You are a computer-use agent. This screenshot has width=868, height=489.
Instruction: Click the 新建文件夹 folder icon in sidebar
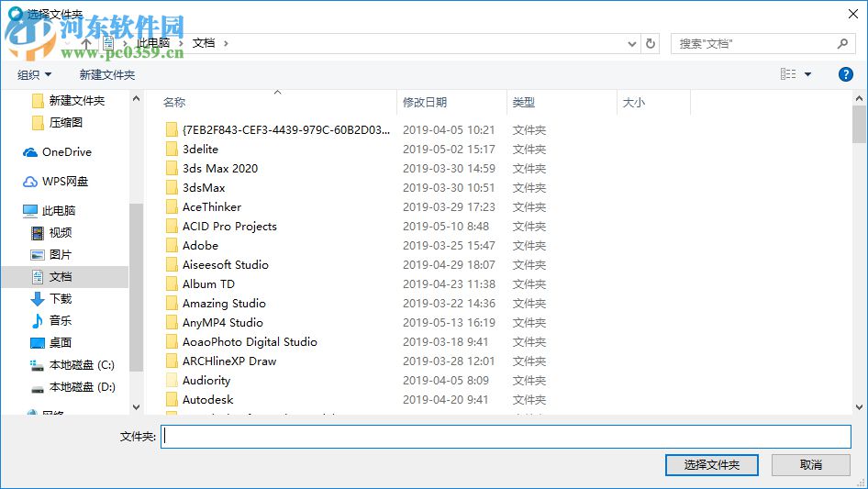click(x=38, y=100)
